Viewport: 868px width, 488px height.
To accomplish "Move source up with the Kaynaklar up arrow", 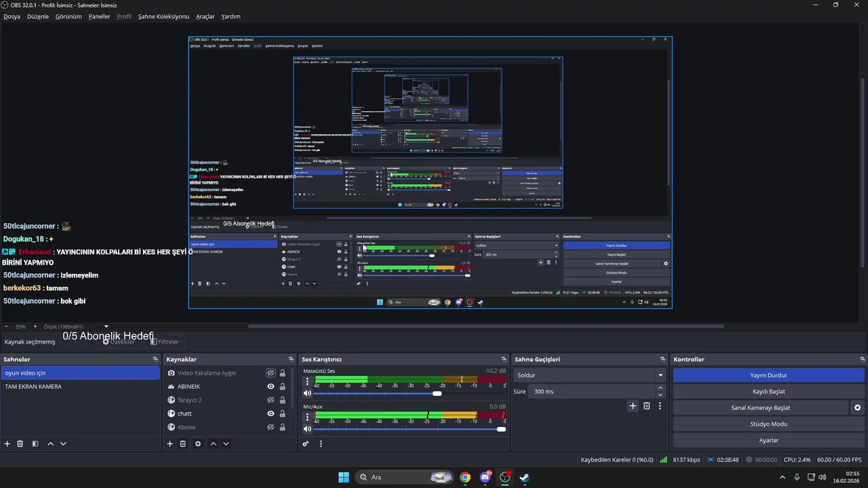I will click(213, 444).
